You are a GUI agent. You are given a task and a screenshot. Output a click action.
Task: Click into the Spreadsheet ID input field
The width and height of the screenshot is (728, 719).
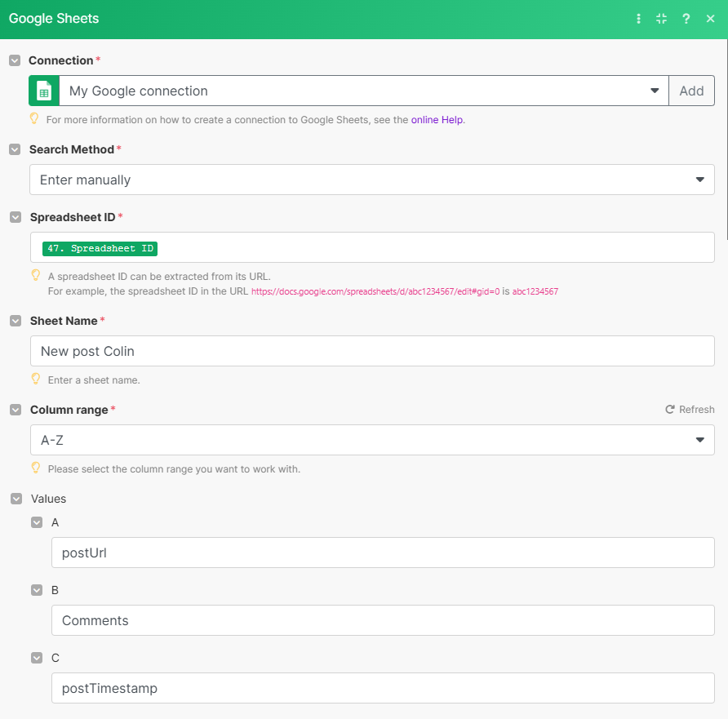coord(372,247)
